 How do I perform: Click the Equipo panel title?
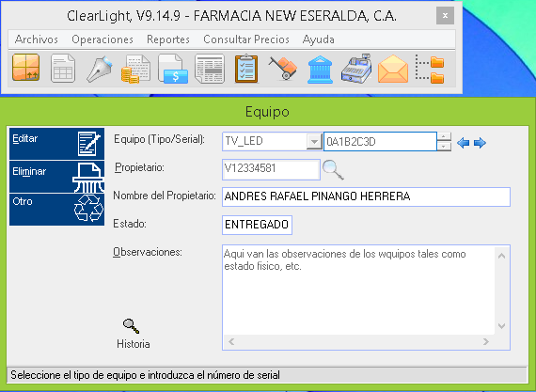click(x=267, y=112)
